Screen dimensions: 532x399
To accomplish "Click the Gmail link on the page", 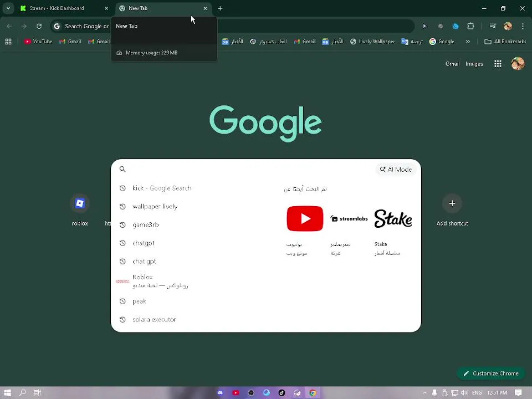I will pyautogui.click(x=452, y=64).
